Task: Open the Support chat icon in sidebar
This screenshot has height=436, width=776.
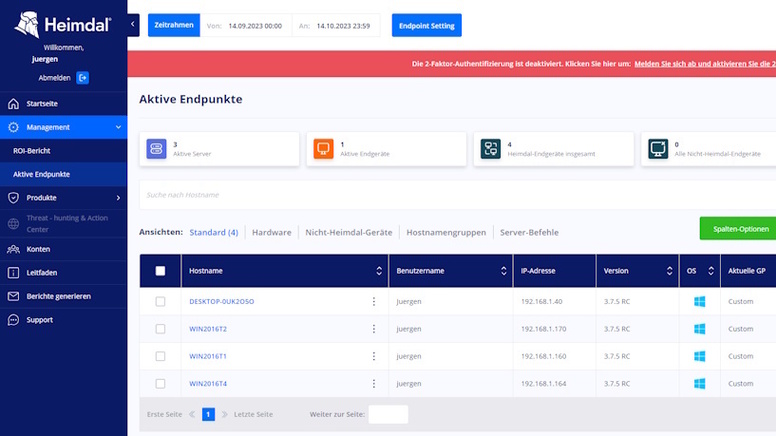Action: 13,320
